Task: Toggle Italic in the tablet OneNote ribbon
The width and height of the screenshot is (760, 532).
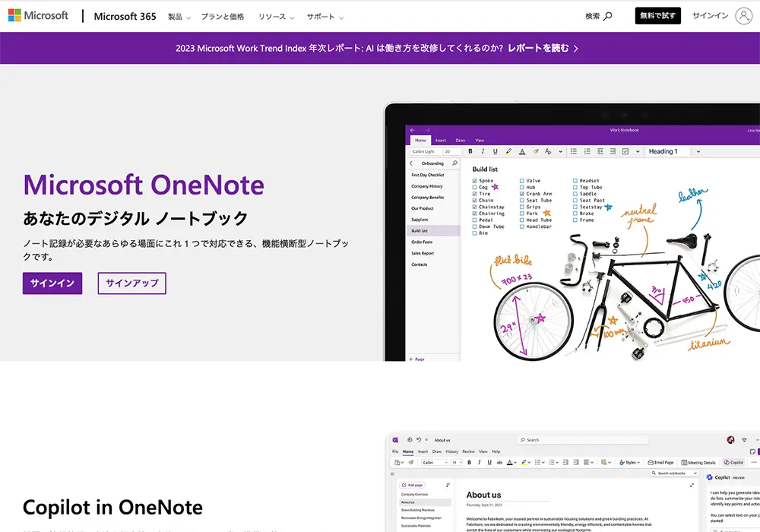Action: pos(483,151)
